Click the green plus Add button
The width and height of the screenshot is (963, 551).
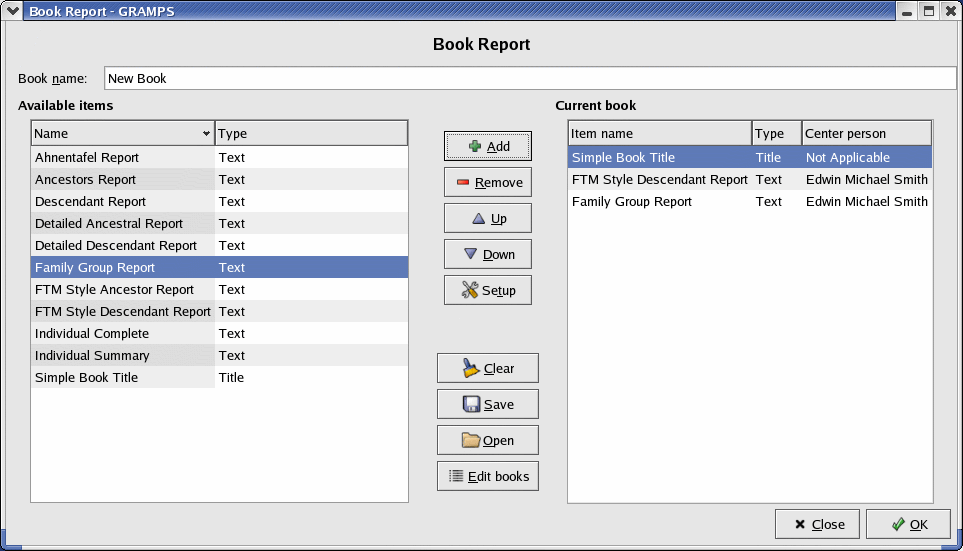click(x=487, y=146)
